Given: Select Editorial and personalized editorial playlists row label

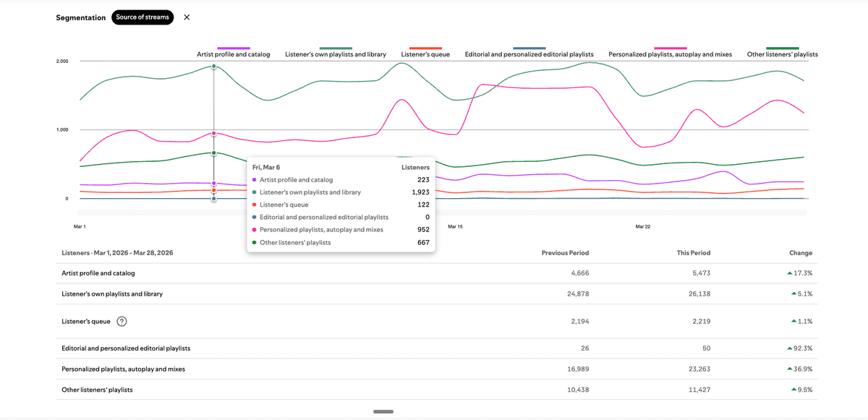Looking at the screenshot, I should [127, 348].
